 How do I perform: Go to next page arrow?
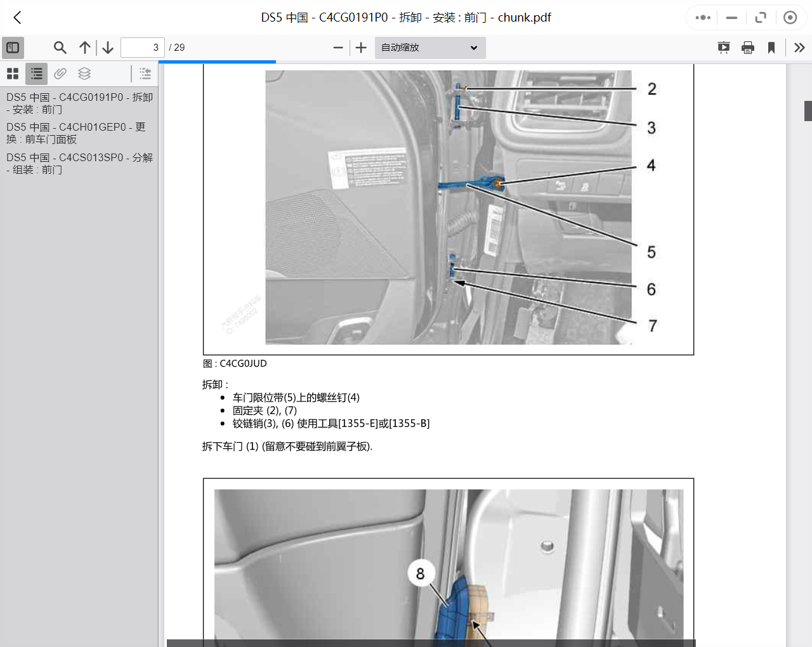108,48
